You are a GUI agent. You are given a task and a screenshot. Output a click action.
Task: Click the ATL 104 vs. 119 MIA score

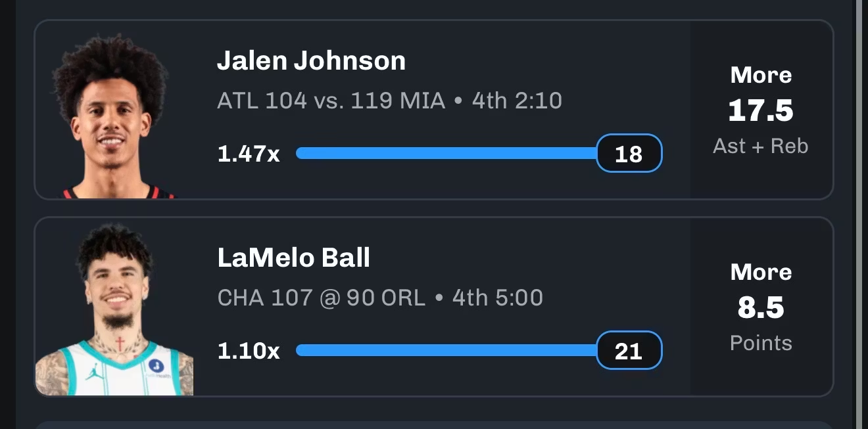[331, 101]
